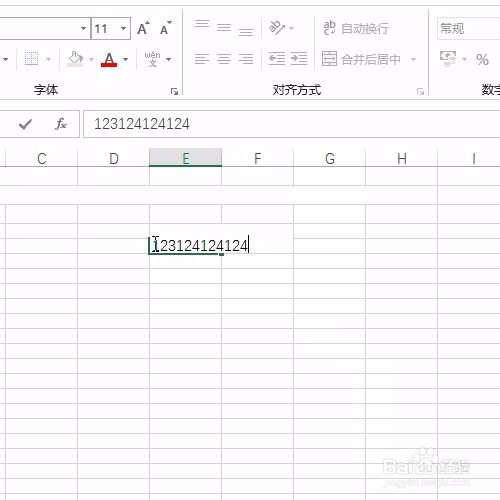
Task: Confirm entry with the checkmark icon
Action: (25, 124)
